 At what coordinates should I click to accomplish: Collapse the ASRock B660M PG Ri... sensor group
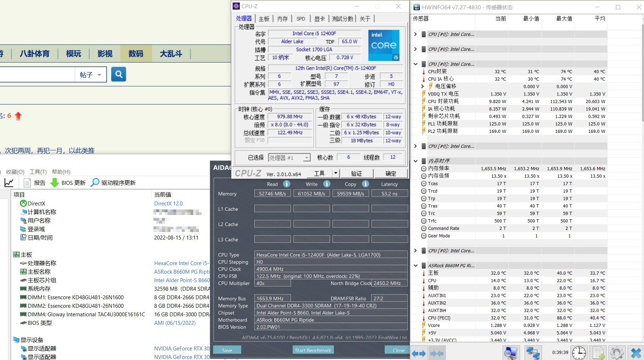click(416, 265)
